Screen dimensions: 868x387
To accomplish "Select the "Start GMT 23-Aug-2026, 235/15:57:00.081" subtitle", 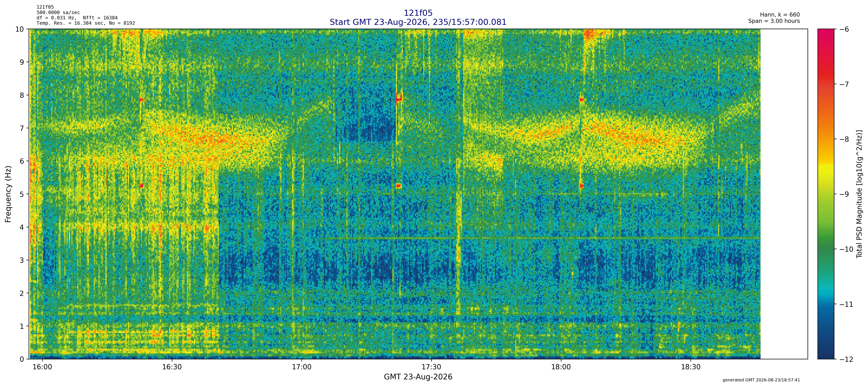I will [x=418, y=22].
